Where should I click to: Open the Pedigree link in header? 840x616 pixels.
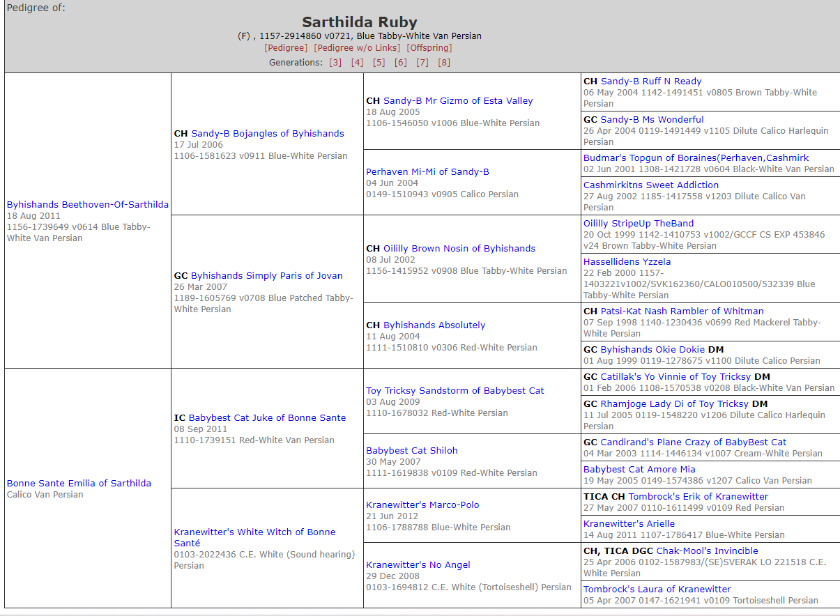pyautogui.click(x=286, y=48)
